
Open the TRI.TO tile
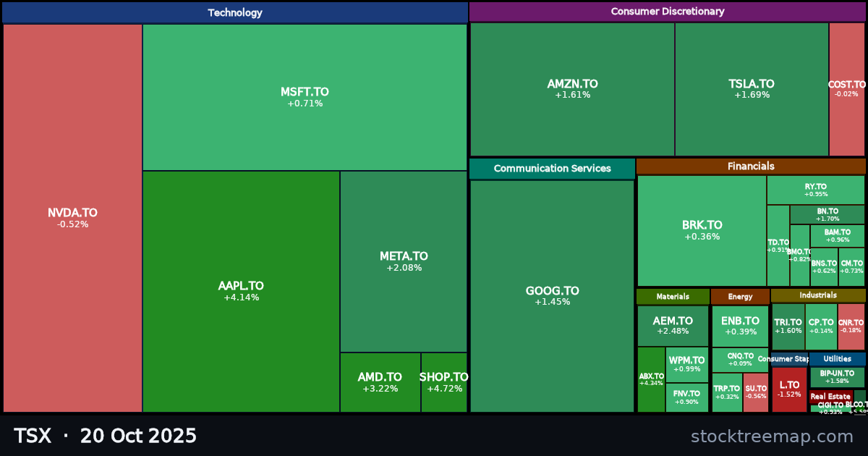pos(788,326)
